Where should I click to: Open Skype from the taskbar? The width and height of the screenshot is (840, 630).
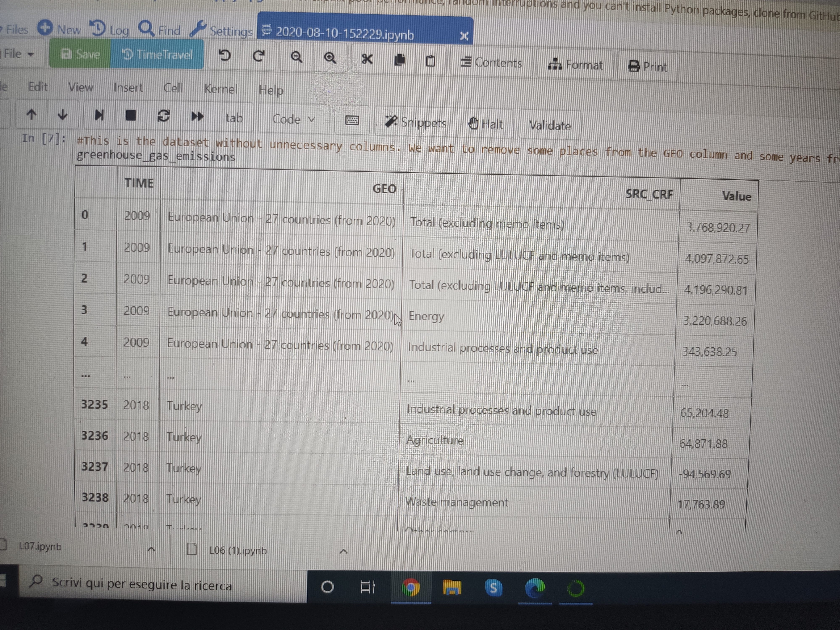tap(493, 588)
